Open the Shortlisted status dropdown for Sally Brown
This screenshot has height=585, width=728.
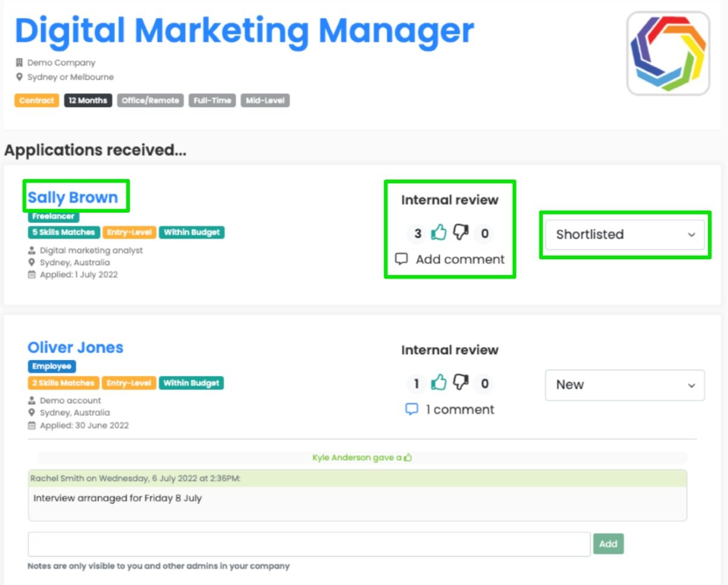point(625,234)
